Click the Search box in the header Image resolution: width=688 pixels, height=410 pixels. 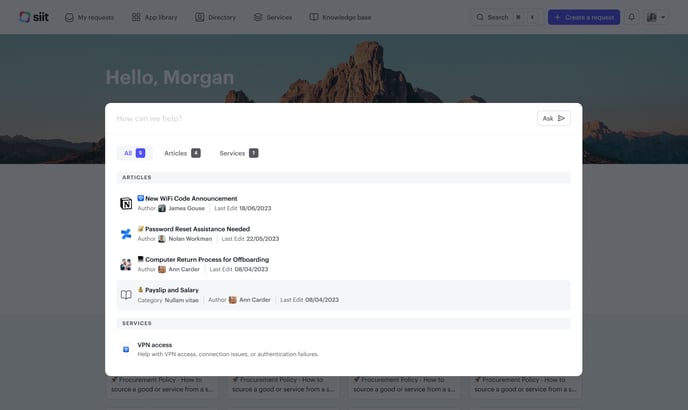point(505,17)
